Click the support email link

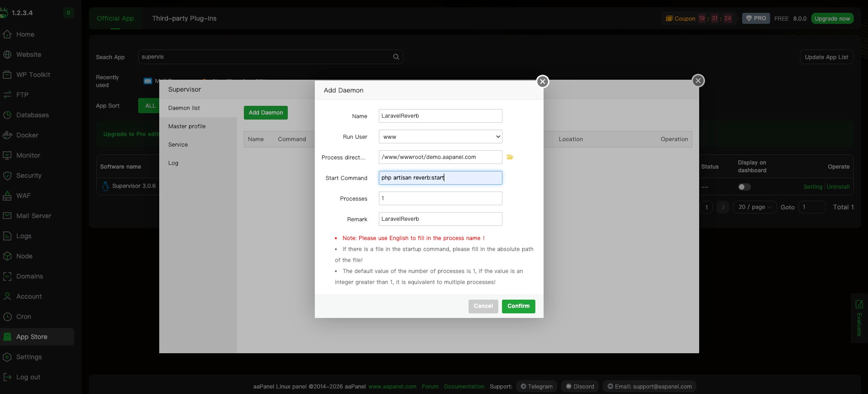pos(650,386)
